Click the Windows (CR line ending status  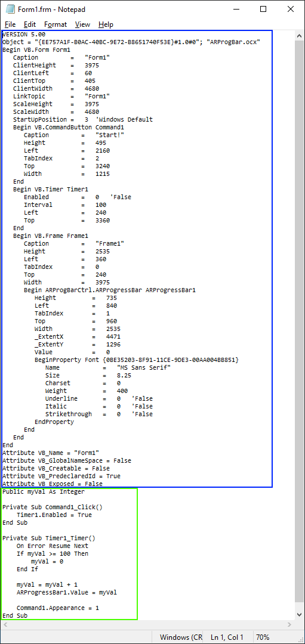181,637
